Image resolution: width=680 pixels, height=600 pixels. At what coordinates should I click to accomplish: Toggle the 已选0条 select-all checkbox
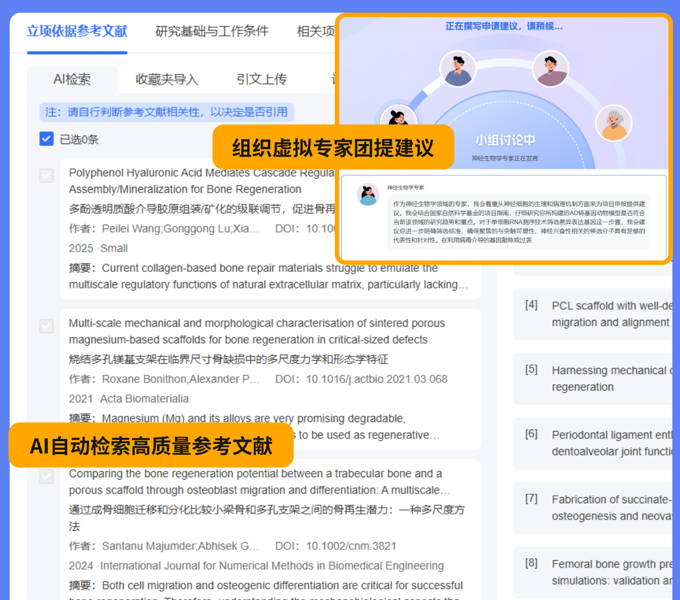pyautogui.click(x=46, y=139)
